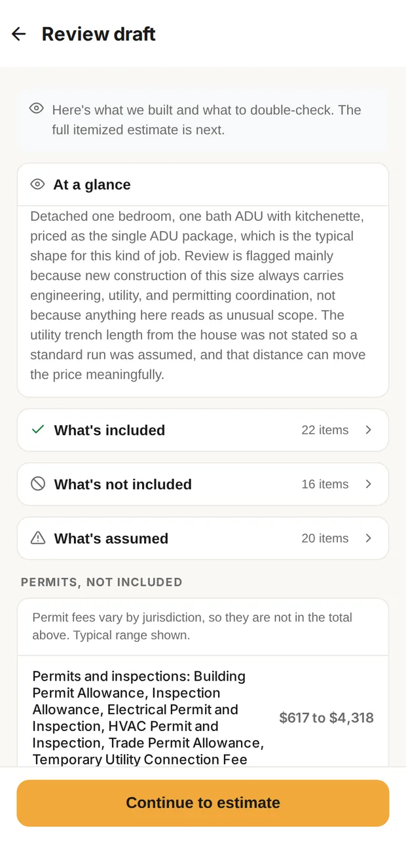The image size is (406, 868).
Task: Click the eye icon beside At a glance
Action: click(x=38, y=185)
